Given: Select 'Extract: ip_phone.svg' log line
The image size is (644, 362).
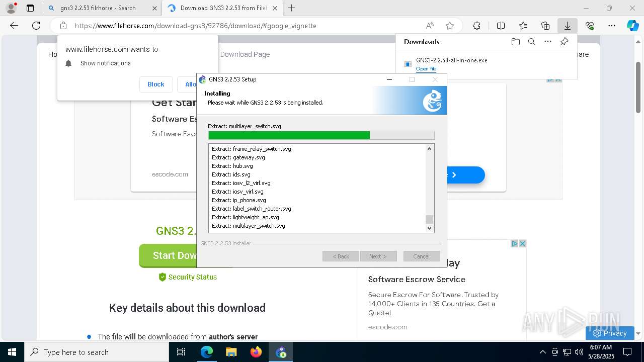Looking at the screenshot, I should click(x=239, y=200).
